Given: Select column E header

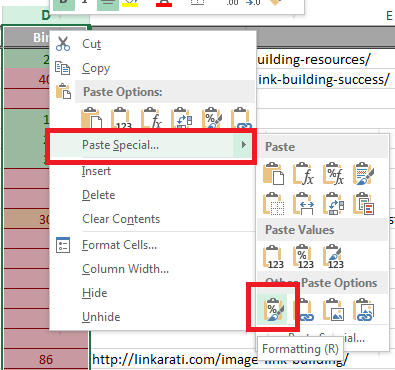Looking at the screenshot, I should click(x=389, y=16).
